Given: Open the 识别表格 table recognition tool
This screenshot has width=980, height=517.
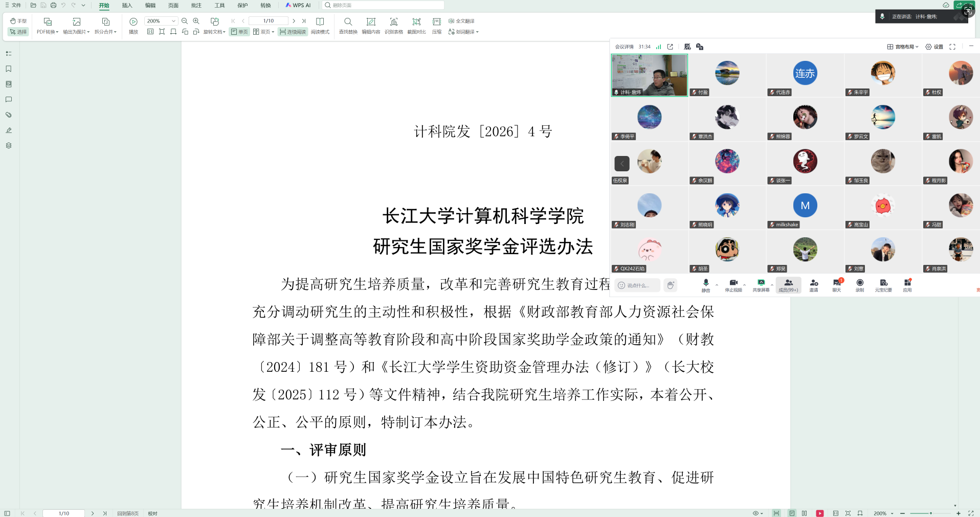Looking at the screenshot, I should pos(393,22).
